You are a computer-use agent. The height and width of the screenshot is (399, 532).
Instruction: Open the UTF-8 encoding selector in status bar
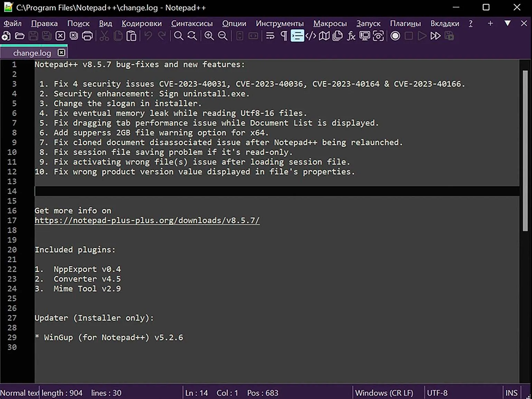click(437, 393)
